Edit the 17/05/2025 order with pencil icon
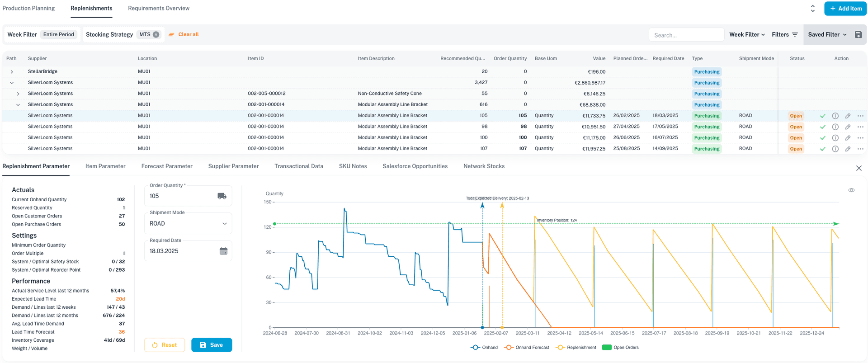 [x=848, y=127]
